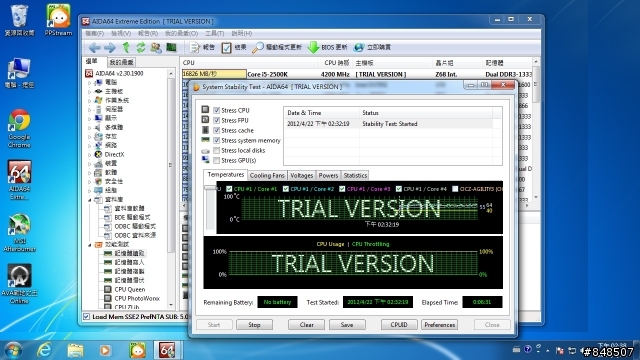Screen dimensions: 640x360
Task: Open Windows Media Player from taskbar
Action: pyautogui.click(x=105, y=350)
